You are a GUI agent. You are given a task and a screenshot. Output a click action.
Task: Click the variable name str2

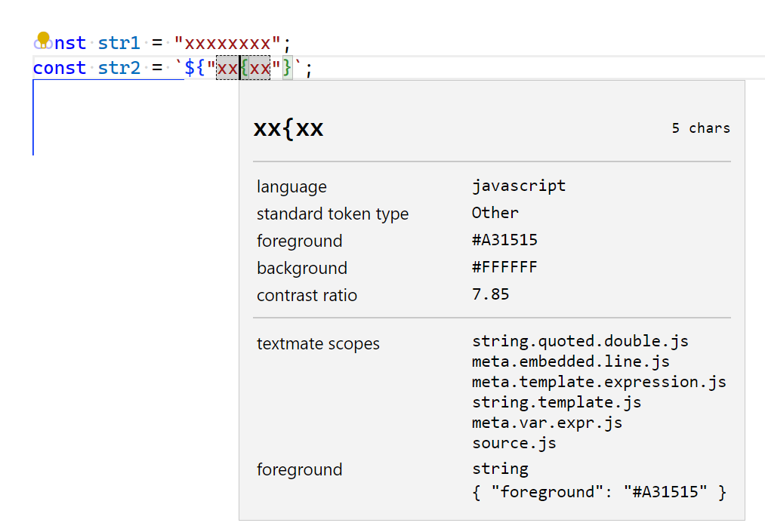(119, 68)
